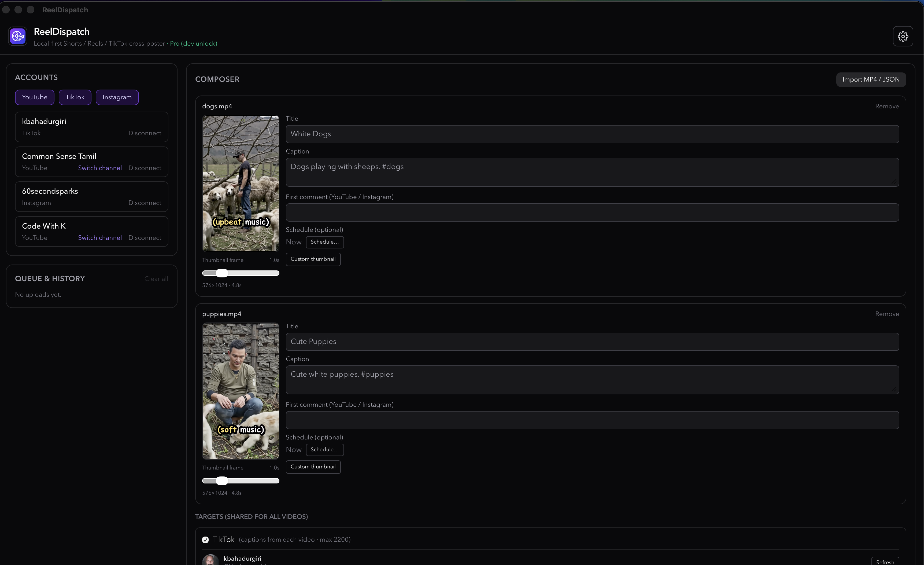Click the dogs.mp4 video thumbnail
924x565 pixels.
click(241, 184)
